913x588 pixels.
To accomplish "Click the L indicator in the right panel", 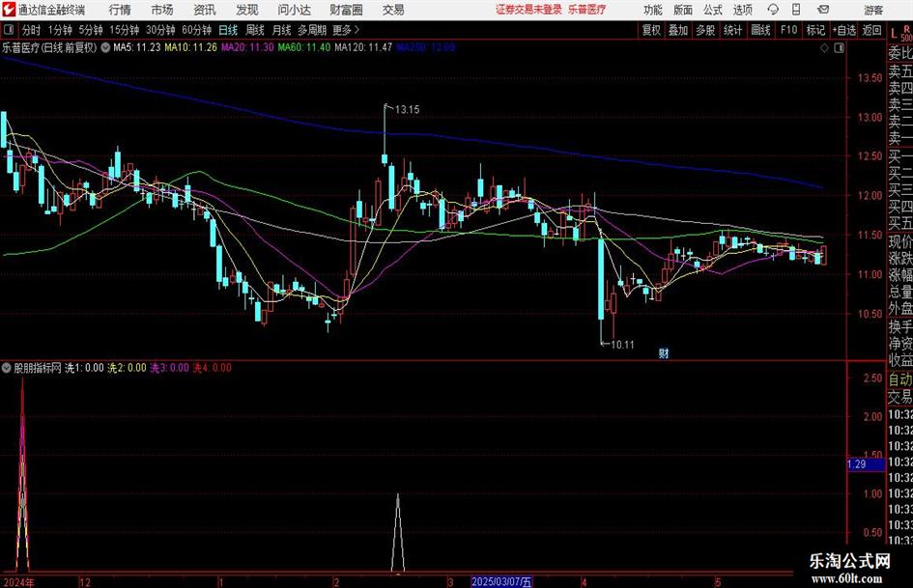I will [894, 34].
